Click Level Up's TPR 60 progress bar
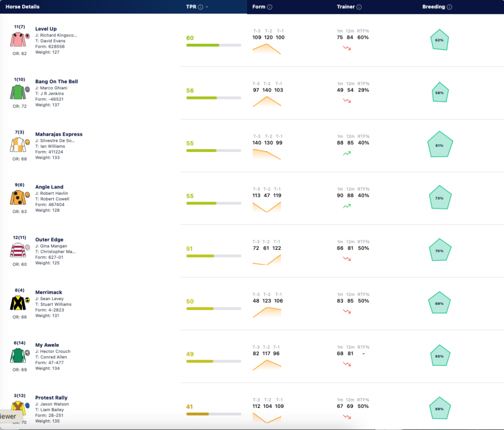Image resolution: width=504 pixels, height=430 pixels. pyautogui.click(x=214, y=45)
